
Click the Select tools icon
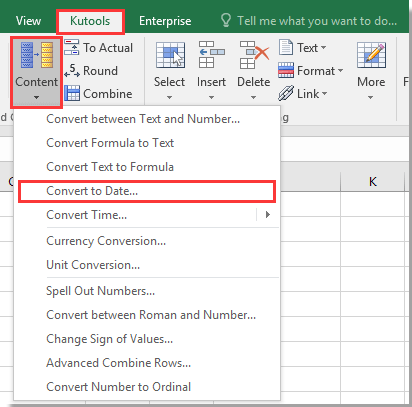[x=170, y=55]
